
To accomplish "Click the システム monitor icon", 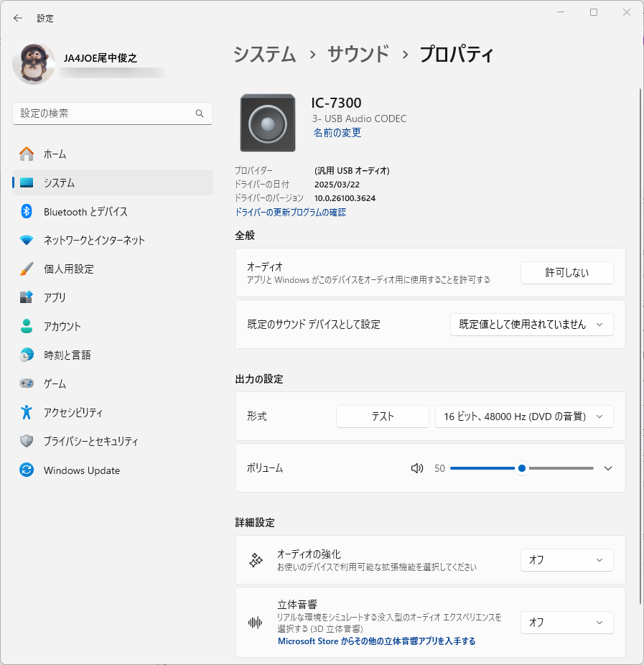I will pos(27,183).
